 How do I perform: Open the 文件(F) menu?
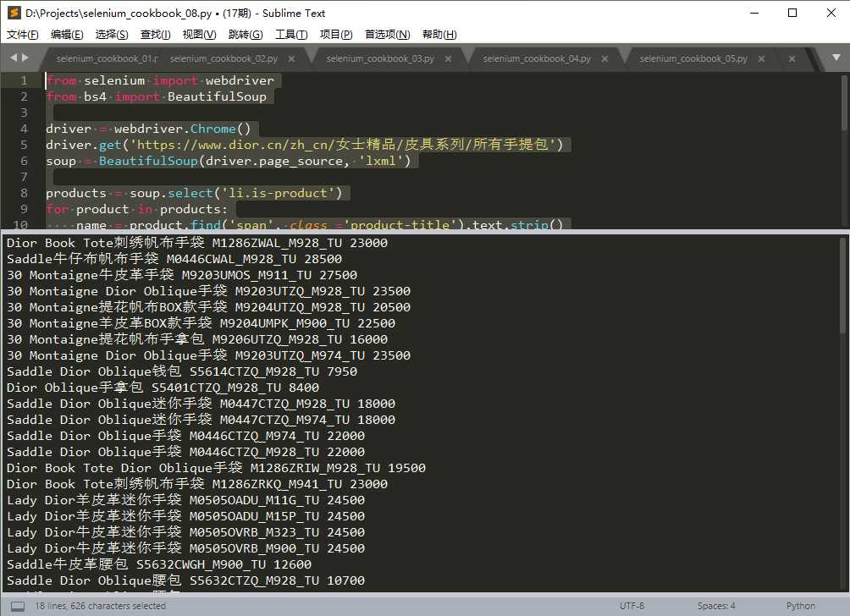point(22,35)
